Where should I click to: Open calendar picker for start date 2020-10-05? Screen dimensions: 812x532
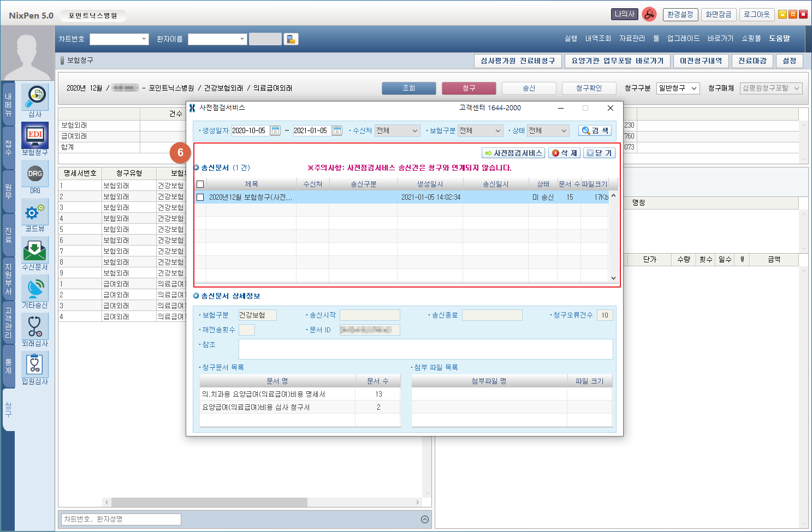pyautogui.click(x=275, y=130)
